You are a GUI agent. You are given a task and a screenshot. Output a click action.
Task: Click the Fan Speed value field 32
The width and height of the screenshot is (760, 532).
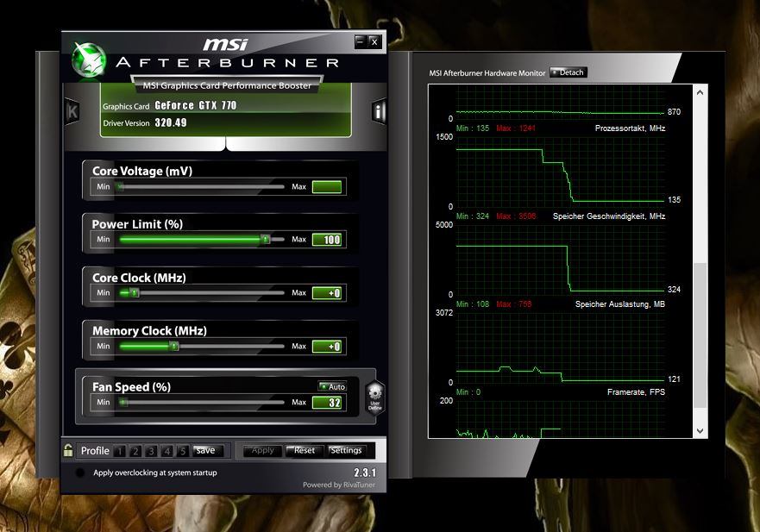327,402
